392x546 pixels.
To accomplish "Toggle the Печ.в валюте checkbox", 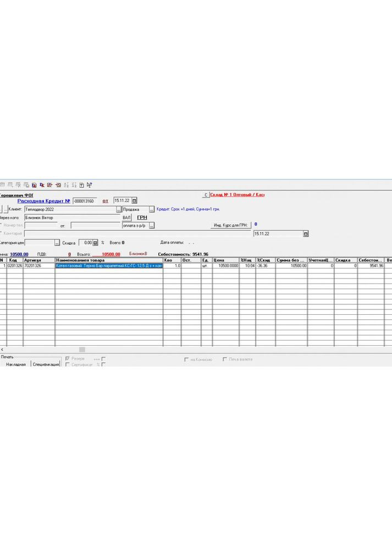I will coord(225,359).
